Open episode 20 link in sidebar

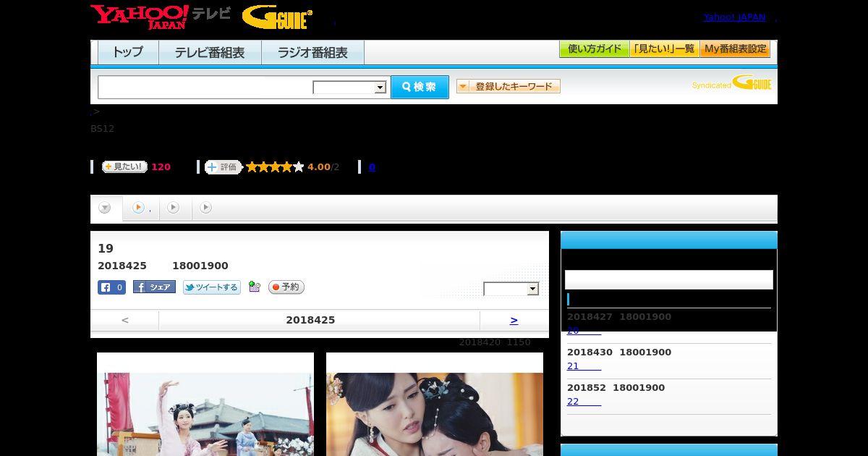(584, 331)
